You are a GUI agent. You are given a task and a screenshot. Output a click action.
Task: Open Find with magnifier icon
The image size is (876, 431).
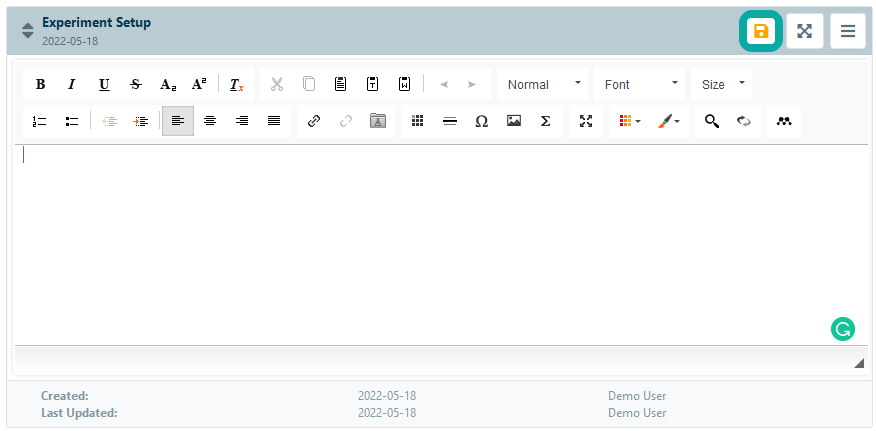click(x=711, y=121)
